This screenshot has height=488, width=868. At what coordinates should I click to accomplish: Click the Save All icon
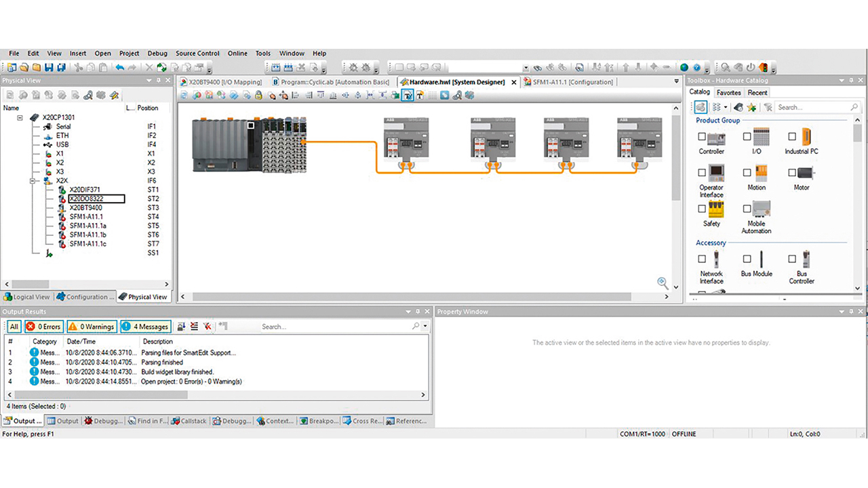click(61, 68)
